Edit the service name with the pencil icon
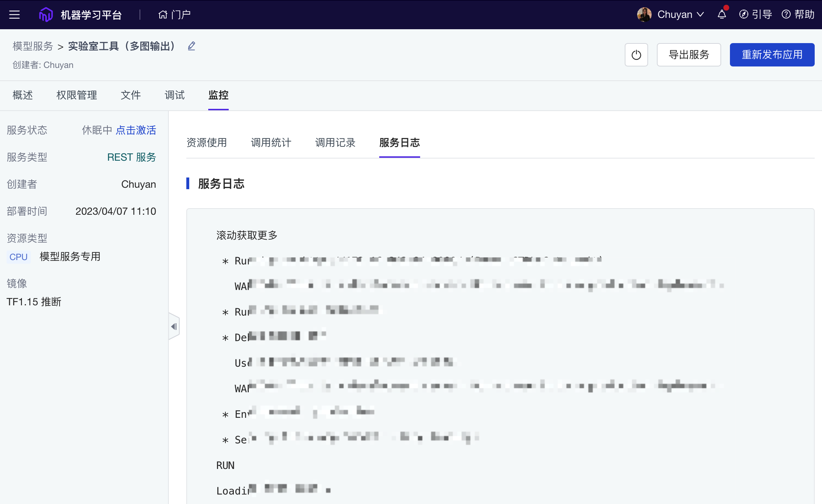This screenshot has height=504, width=822. coord(191,46)
